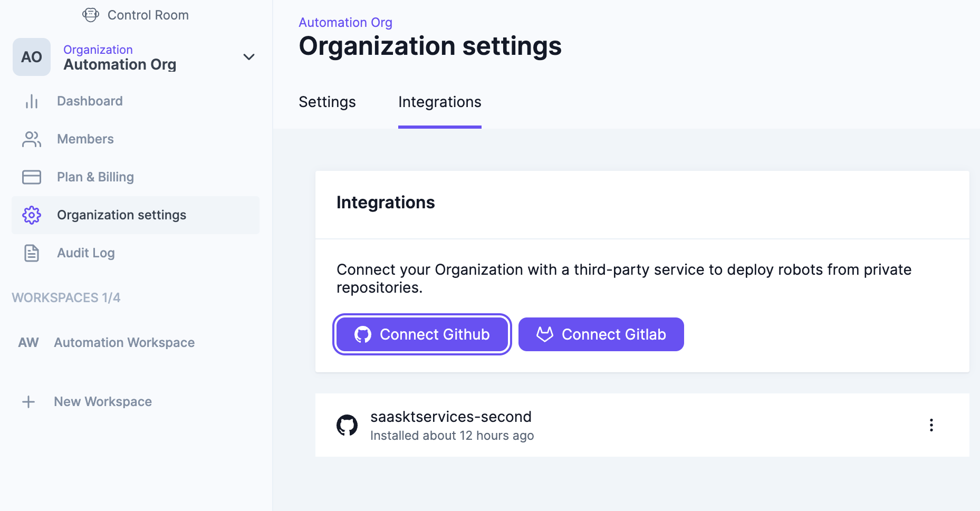Click the AW workspace avatar
This screenshot has width=980, height=511.
point(28,343)
